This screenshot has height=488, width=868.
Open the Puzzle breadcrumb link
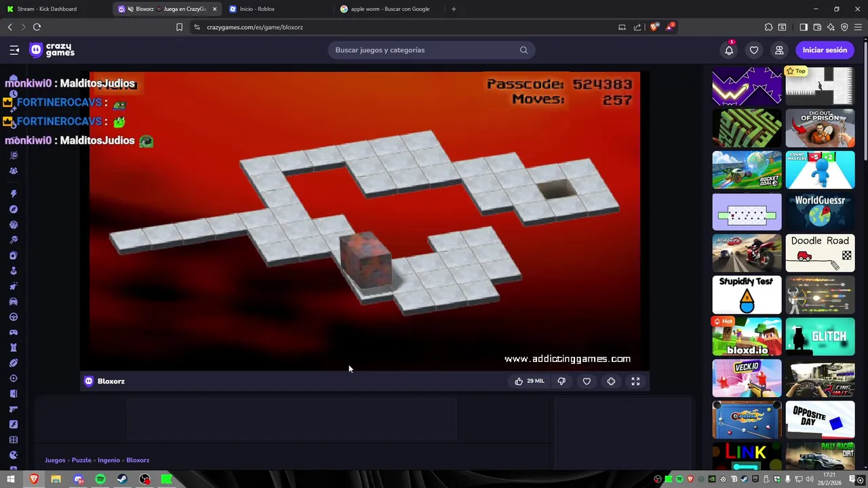click(x=81, y=460)
